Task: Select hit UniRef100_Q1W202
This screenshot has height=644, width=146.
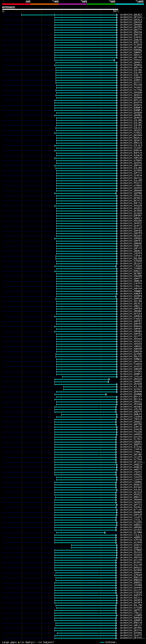Action: (131, 545)
